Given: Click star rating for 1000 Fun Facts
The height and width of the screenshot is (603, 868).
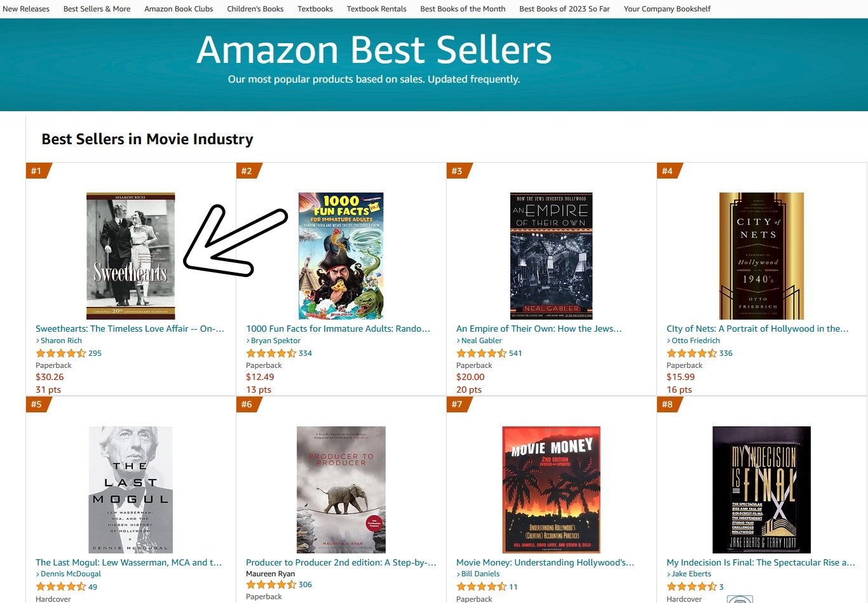Looking at the screenshot, I should 271,353.
